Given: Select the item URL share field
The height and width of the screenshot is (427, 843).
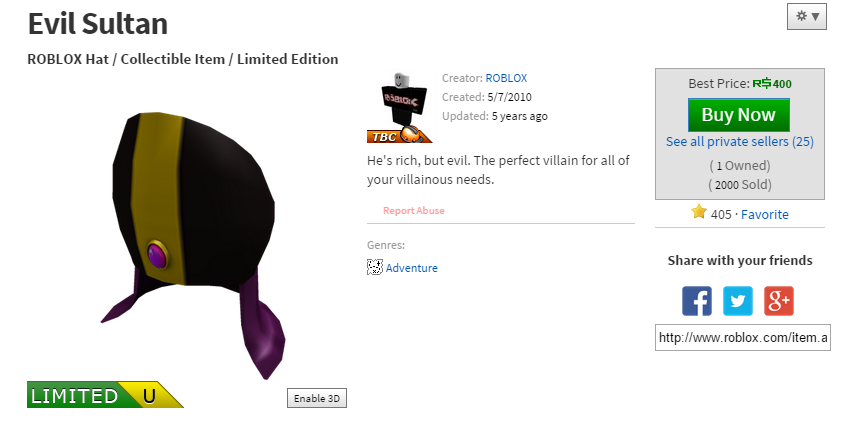Looking at the screenshot, I should point(742,338).
